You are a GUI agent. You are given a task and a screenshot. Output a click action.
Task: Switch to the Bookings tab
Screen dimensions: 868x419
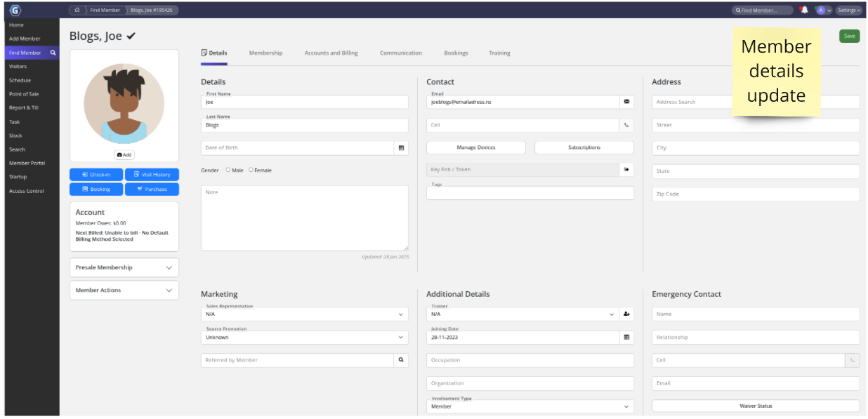point(456,53)
